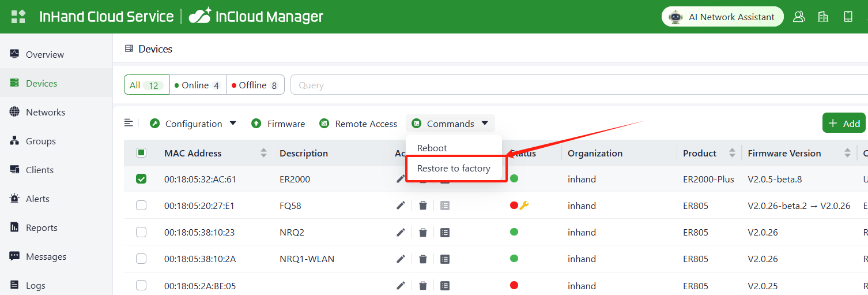Select Reboot from Commands menu
This screenshot has width=868, height=295.
pos(432,148)
